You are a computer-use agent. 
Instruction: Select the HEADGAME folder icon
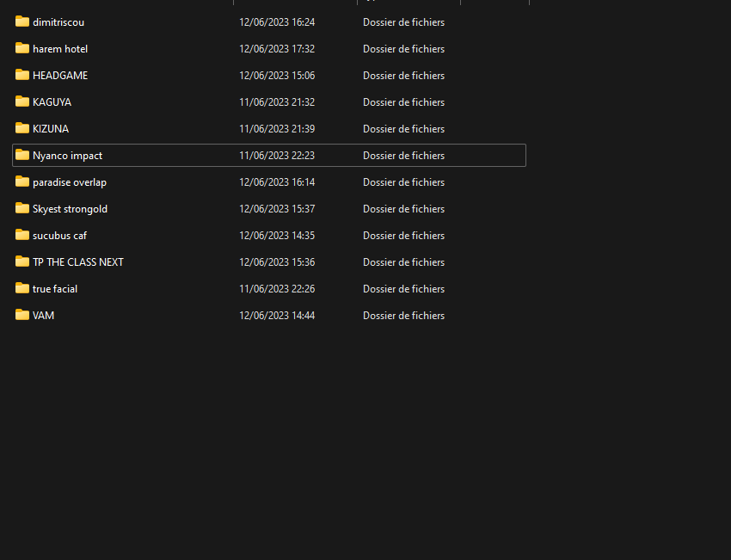coord(22,75)
